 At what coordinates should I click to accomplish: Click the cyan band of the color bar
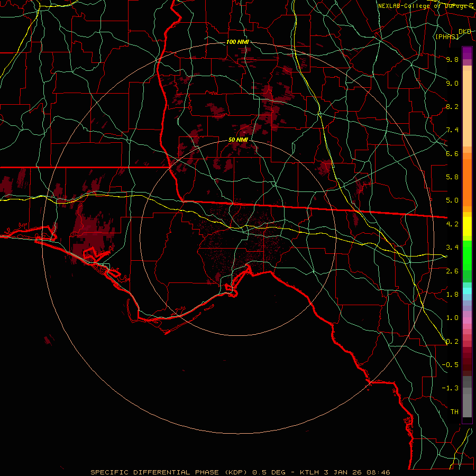467,290
